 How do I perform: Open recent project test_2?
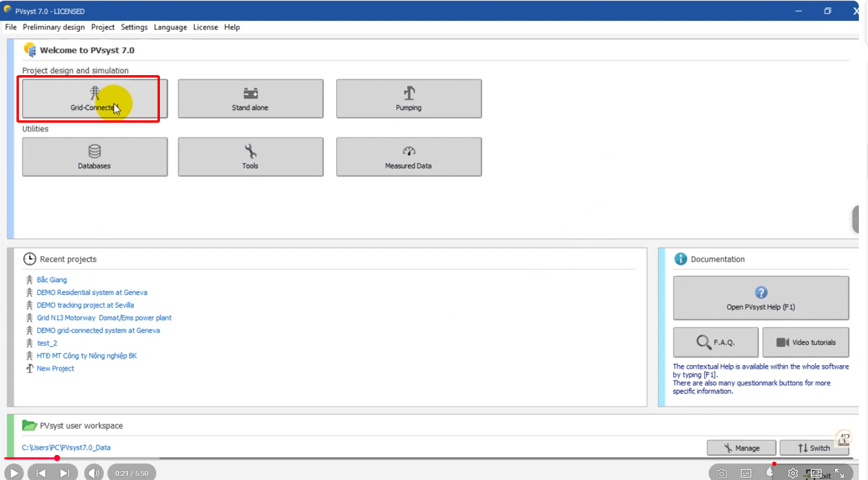47,343
